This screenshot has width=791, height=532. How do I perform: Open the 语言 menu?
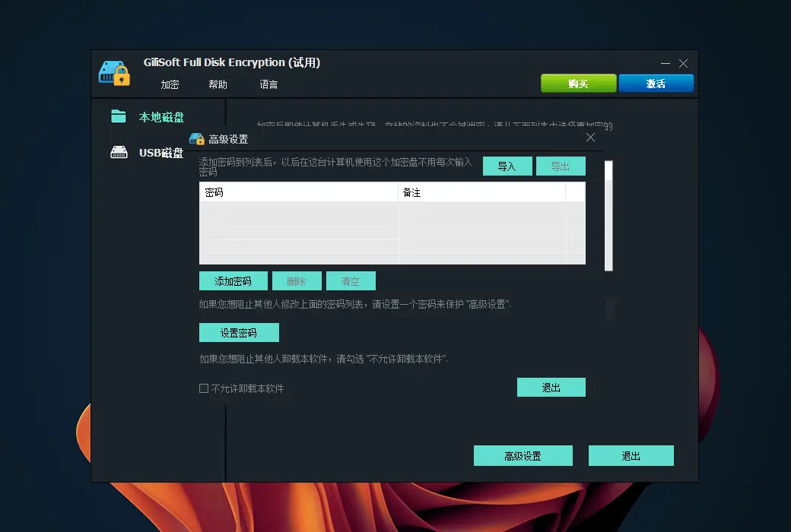[268, 84]
